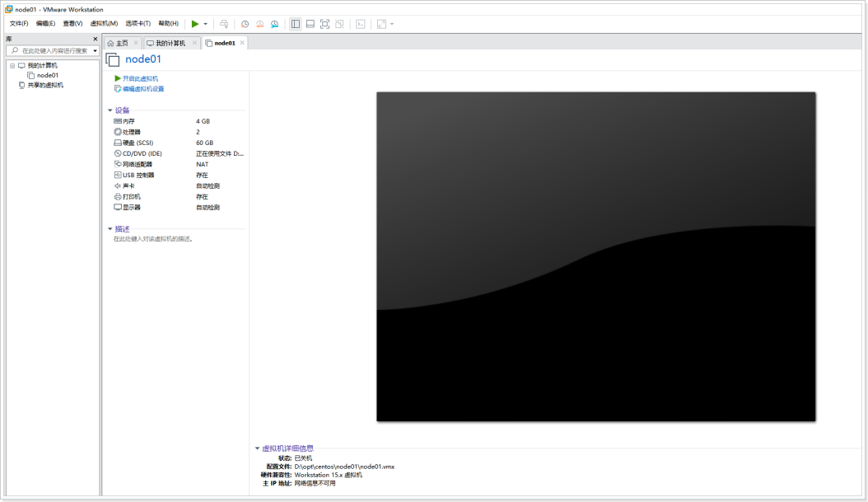Viewport: 868px width, 502px height.
Task: Open the 编辑(E) menu
Action: 45,24
